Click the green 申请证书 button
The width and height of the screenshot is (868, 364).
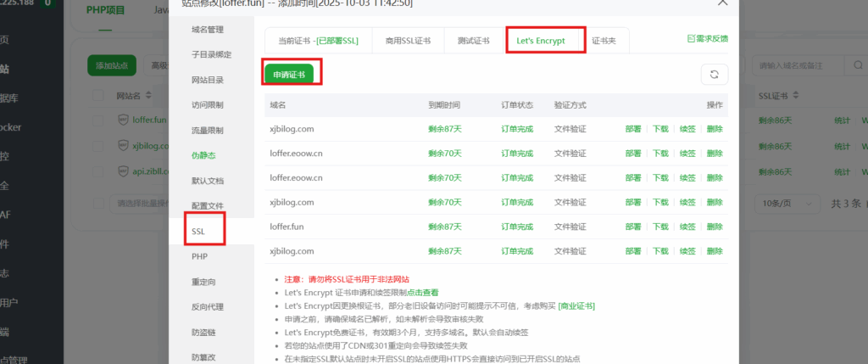(289, 74)
